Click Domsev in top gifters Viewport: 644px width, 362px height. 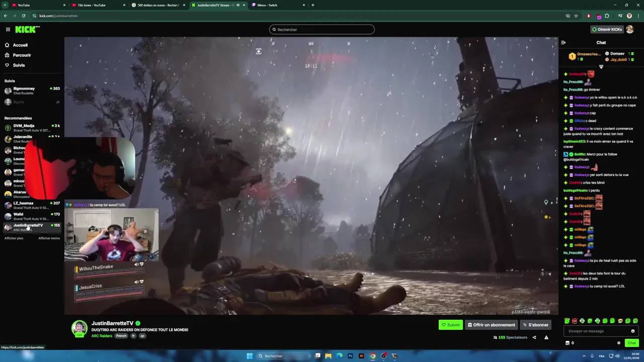click(617, 54)
